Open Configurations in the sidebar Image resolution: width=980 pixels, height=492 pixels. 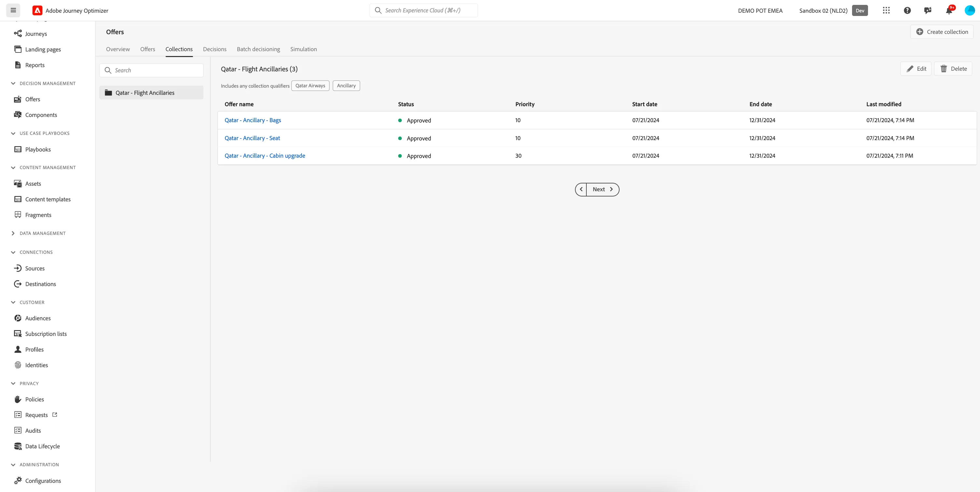click(37, 481)
